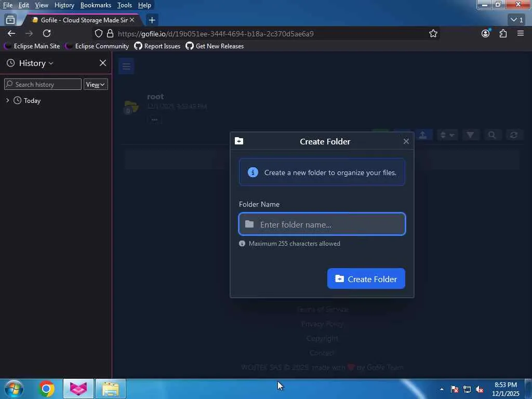Open the Report Issues bookmark
Screen dimensions: 532x399
(157, 46)
